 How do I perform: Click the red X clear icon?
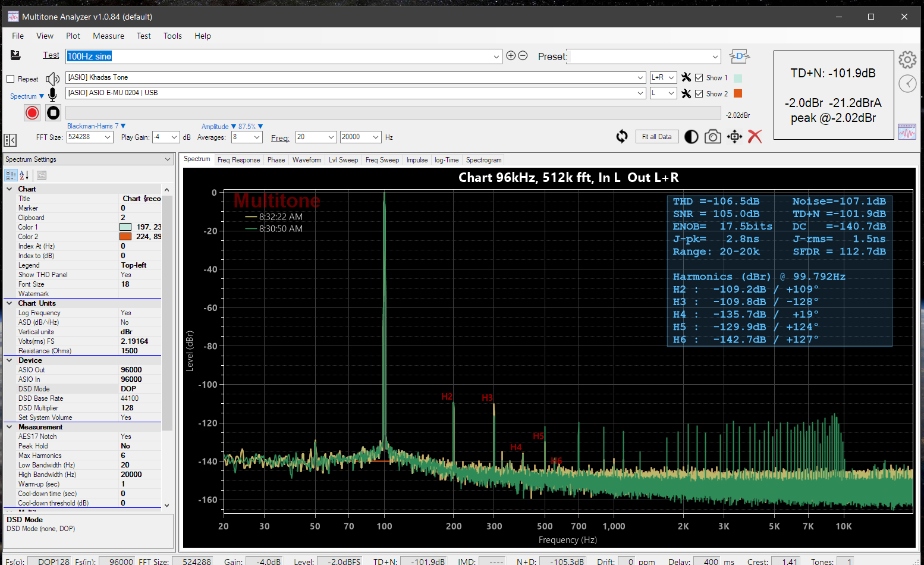click(x=755, y=137)
